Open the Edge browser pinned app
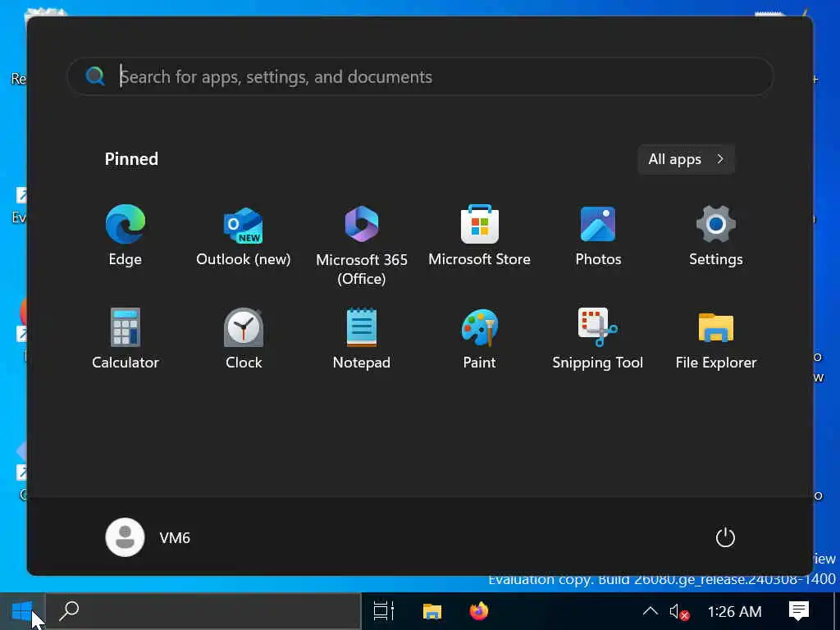The width and height of the screenshot is (840, 630). pos(126,235)
